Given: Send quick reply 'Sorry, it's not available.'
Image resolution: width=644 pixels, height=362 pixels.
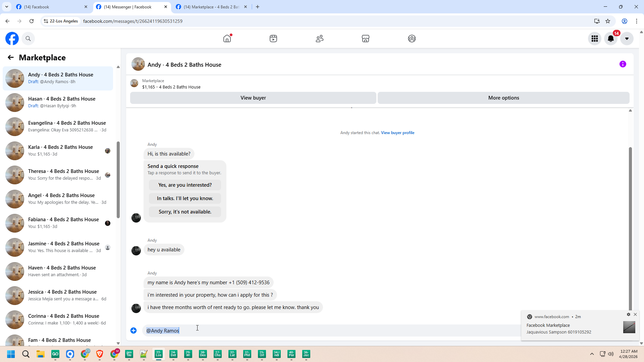Looking at the screenshot, I should 185,212.
